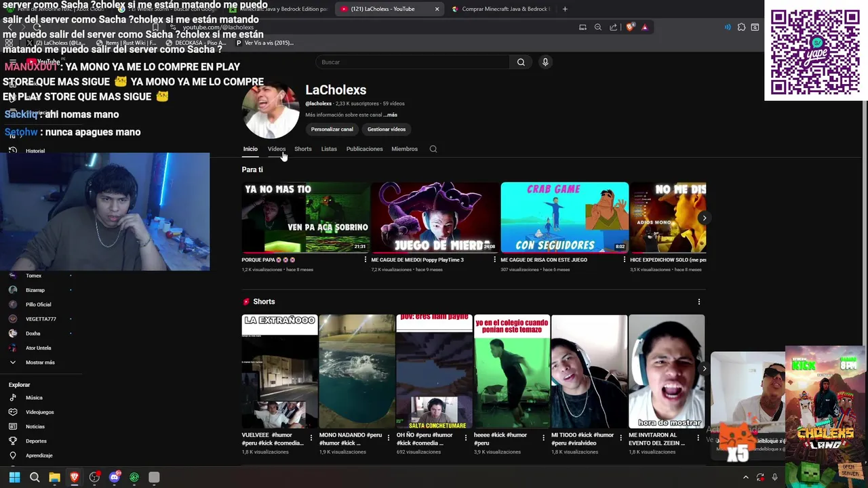
Task: Open browser extensions puzzle icon
Action: click(x=741, y=27)
